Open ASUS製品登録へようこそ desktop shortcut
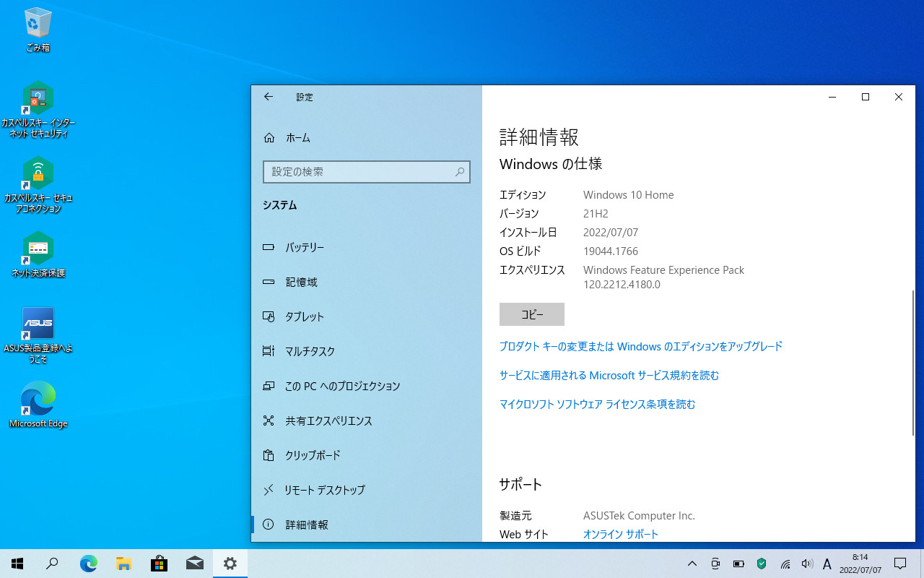 click(x=38, y=335)
